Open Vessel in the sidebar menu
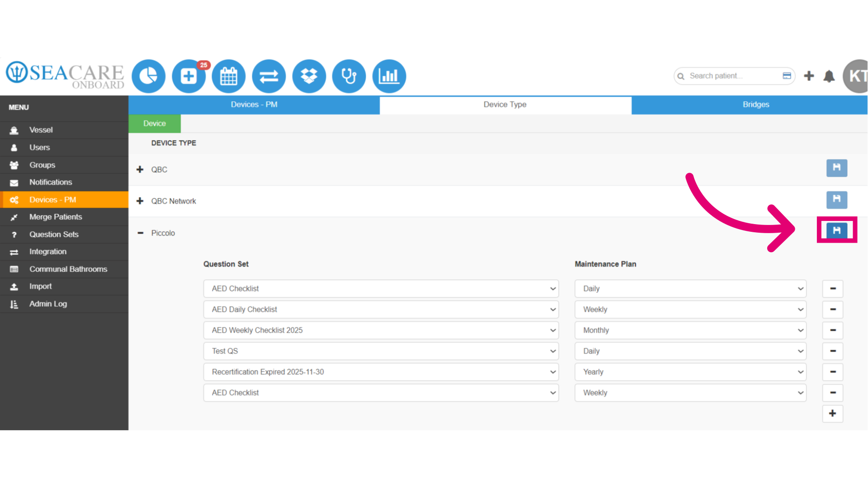 (64, 130)
